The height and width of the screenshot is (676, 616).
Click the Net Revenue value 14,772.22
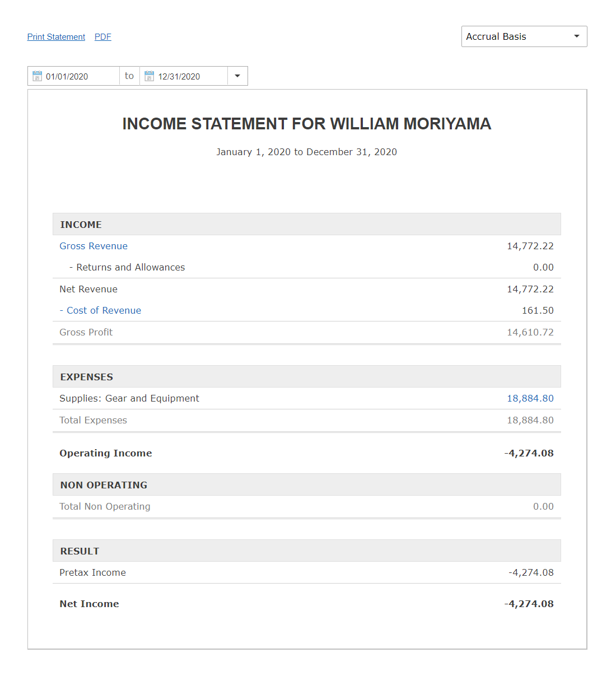tap(530, 289)
